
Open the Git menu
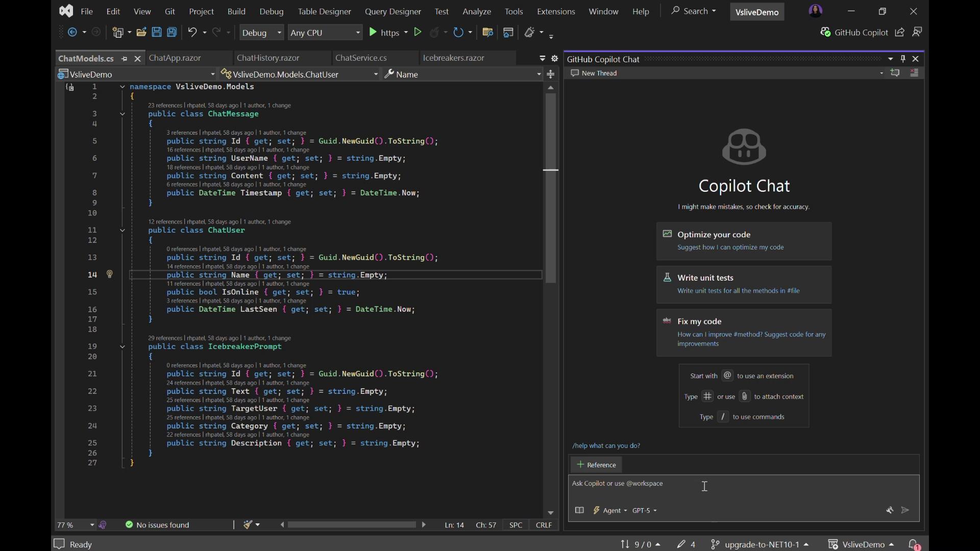pyautogui.click(x=170, y=11)
